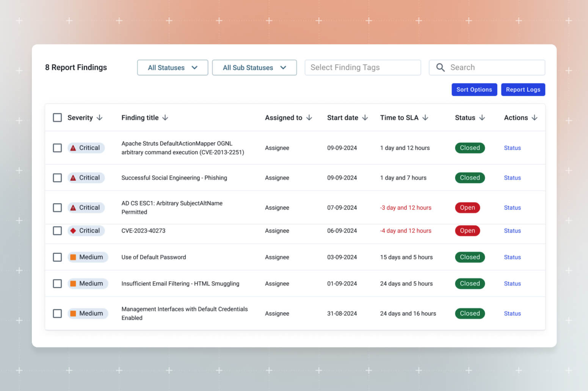588x391 pixels.
Task: Select the Use of Default Password checkbox
Action: tap(57, 257)
